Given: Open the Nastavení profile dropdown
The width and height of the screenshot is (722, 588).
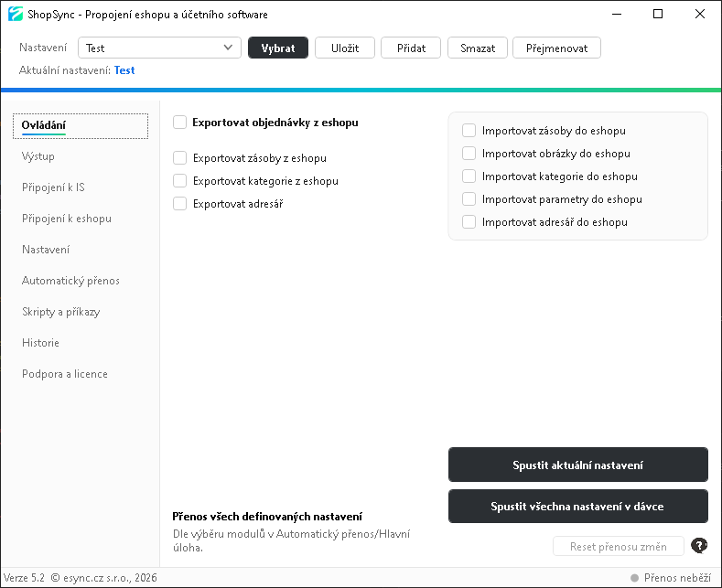Looking at the screenshot, I should 160,48.
